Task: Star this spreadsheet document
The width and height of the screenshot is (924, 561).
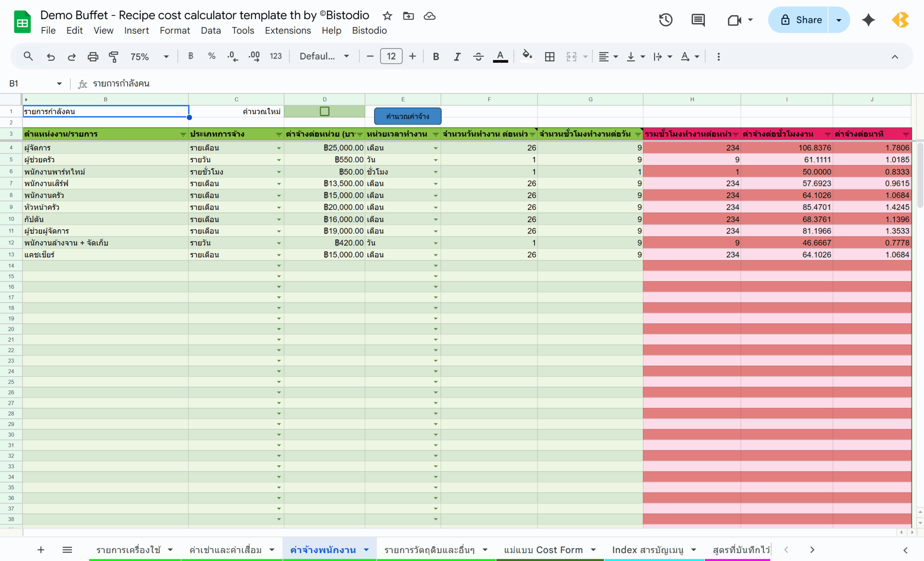Action: pos(387,16)
